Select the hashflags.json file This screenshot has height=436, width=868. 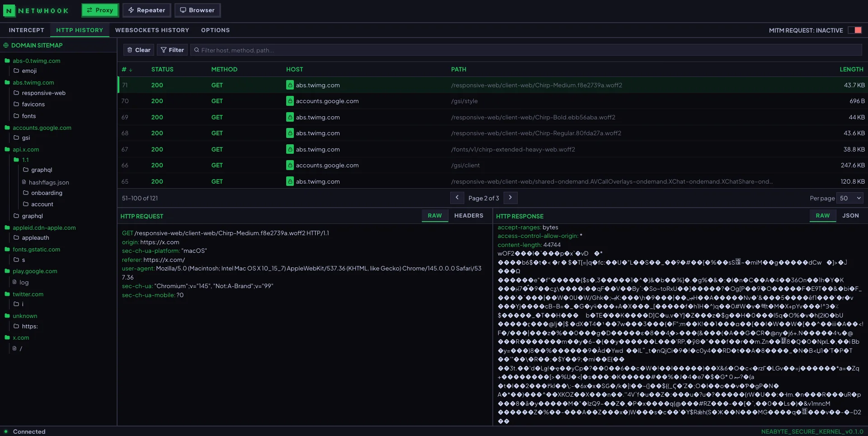pos(46,182)
